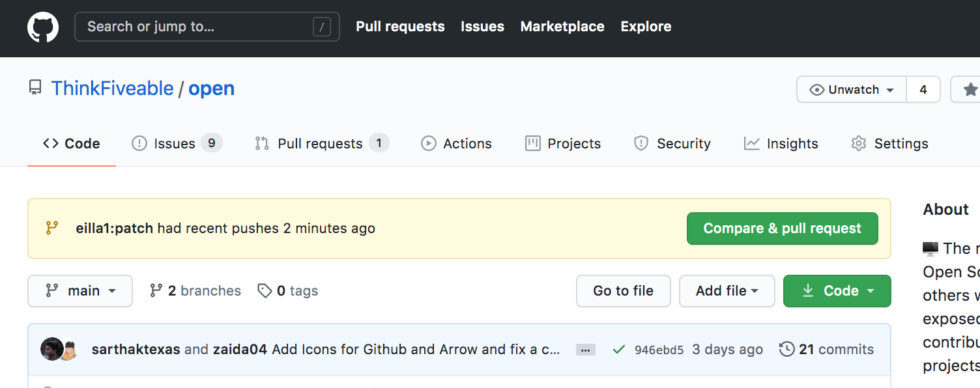This screenshot has width=980, height=388.
Task: View the 0 tags link
Action: coord(288,291)
